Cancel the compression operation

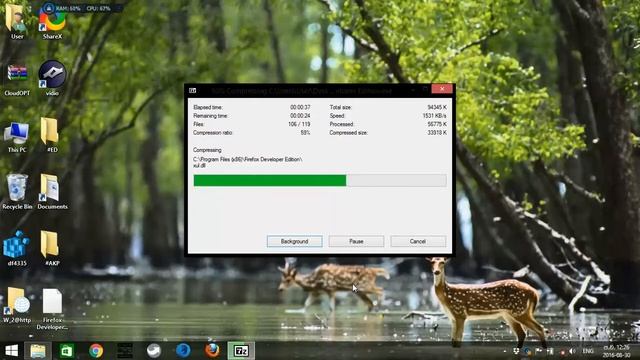coord(418,241)
